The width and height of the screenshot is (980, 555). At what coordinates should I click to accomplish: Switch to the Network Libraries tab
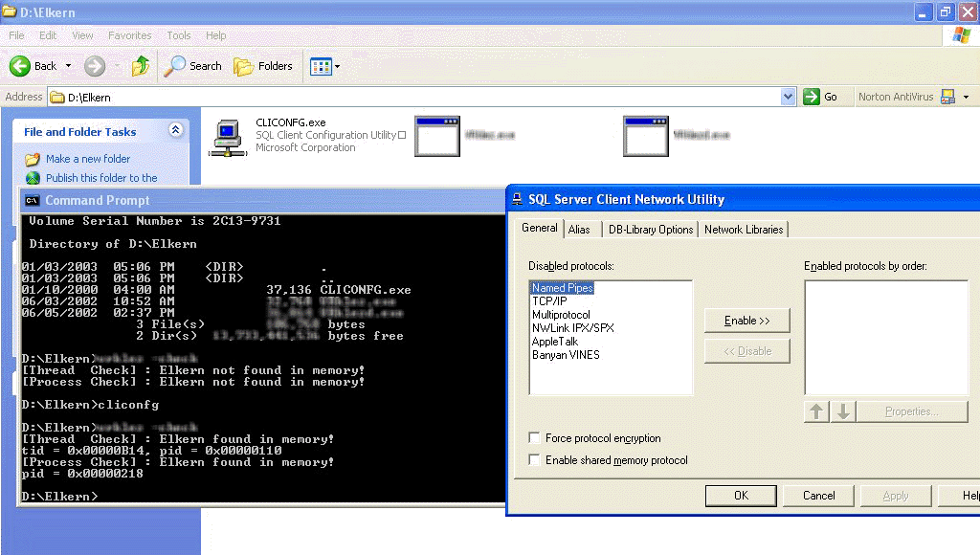point(744,230)
